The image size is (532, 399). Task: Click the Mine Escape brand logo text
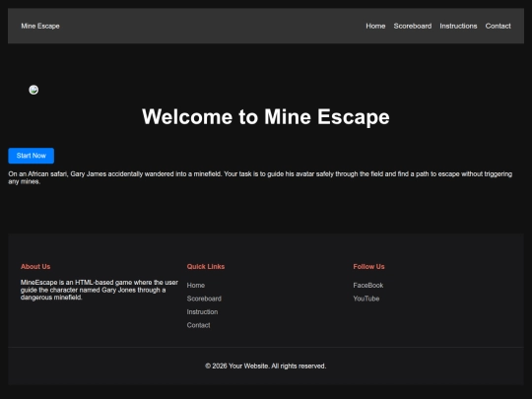click(x=40, y=27)
